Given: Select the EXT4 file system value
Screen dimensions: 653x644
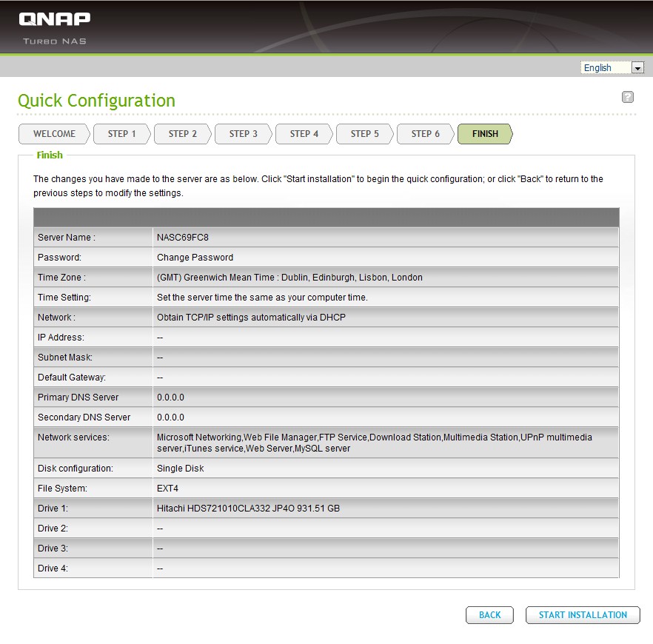Looking at the screenshot, I should pyautogui.click(x=167, y=489).
